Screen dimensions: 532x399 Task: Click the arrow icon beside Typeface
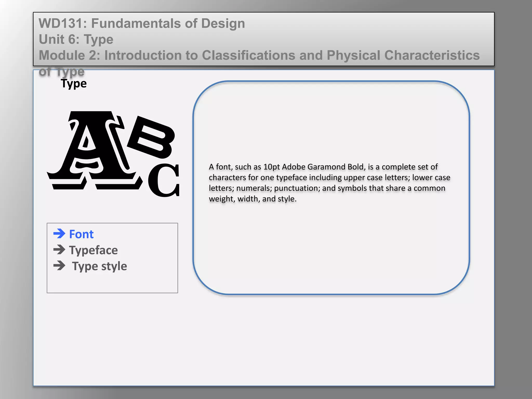tap(59, 250)
